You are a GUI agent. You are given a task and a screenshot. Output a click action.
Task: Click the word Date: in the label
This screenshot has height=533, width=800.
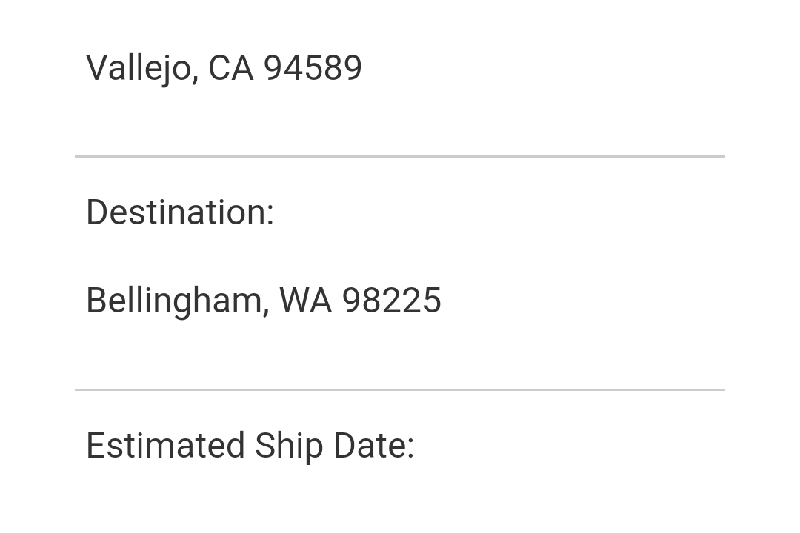(374, 446)
